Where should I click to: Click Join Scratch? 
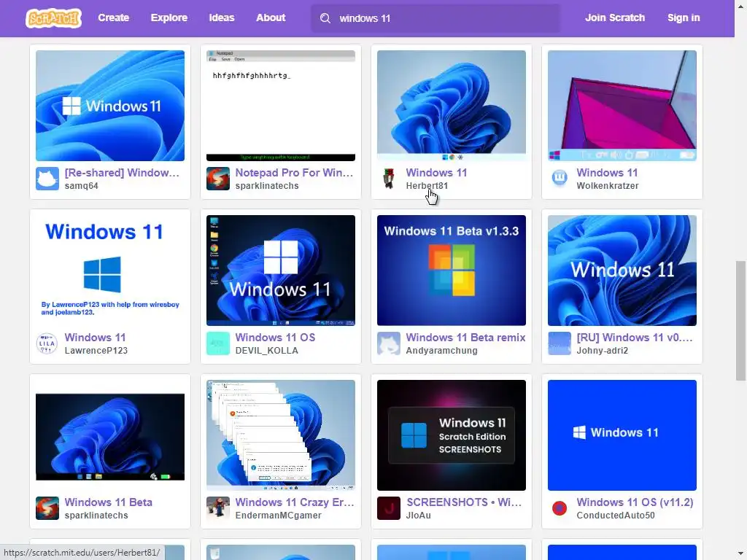pyautogui.click(x=614, y=17)
